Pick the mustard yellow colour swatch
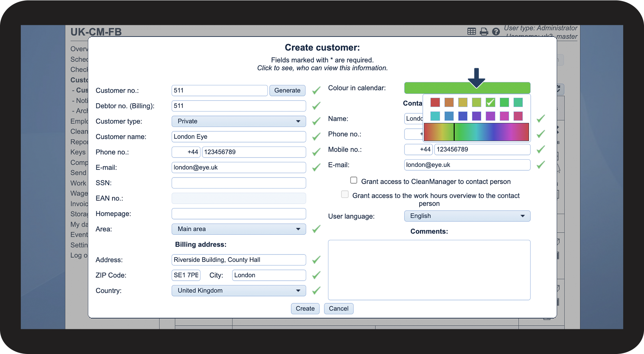 click(463, 102)
